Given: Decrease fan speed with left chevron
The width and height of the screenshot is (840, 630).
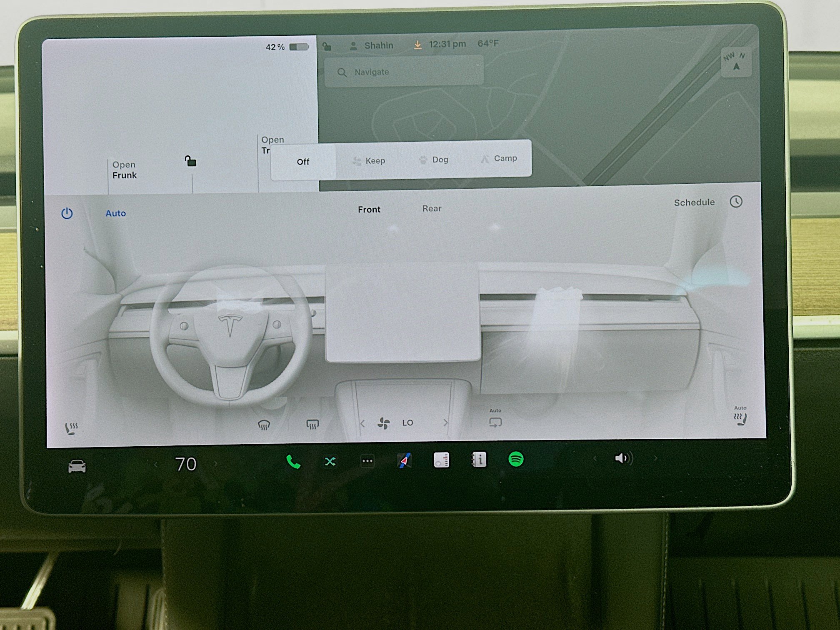Looking at the screenshot, I should pyautogui.click(x=362, y=424).
